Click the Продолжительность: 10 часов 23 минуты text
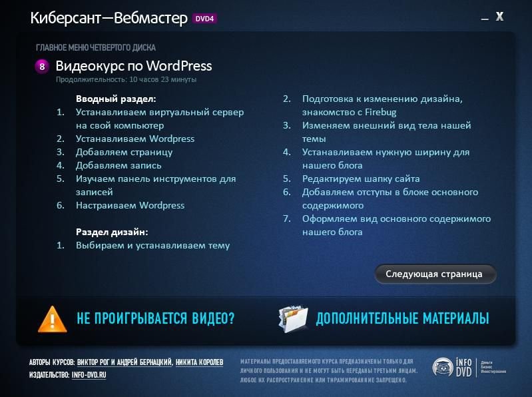The image size is (532, 397). tap(127, 79)
